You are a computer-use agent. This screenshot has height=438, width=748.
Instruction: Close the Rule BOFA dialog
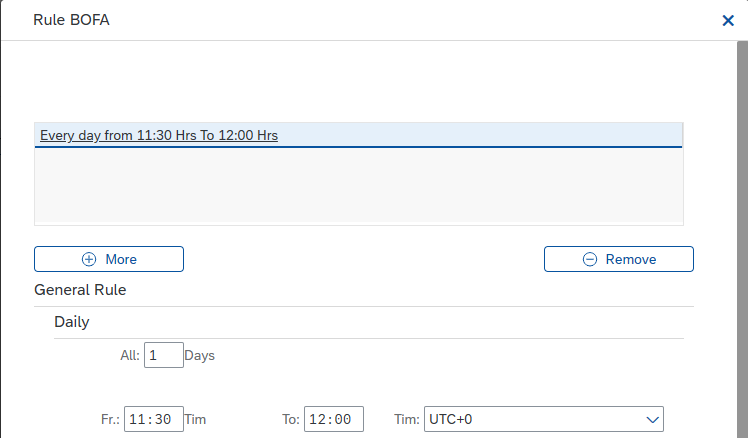pos(728,20)
